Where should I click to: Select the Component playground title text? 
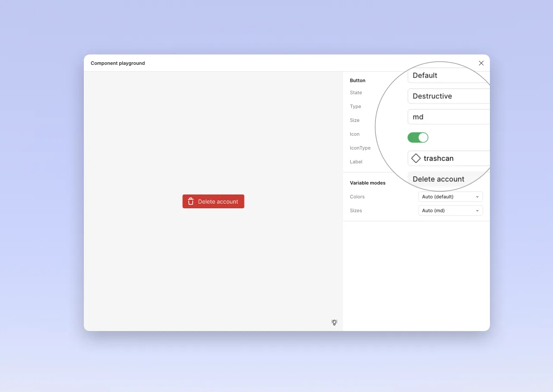click(118, 63)
